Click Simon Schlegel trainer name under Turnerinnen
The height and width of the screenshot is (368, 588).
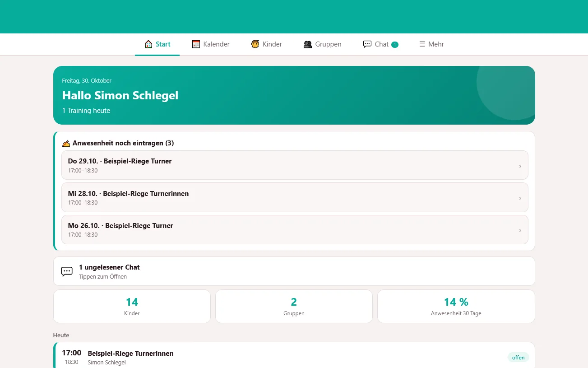106,363
